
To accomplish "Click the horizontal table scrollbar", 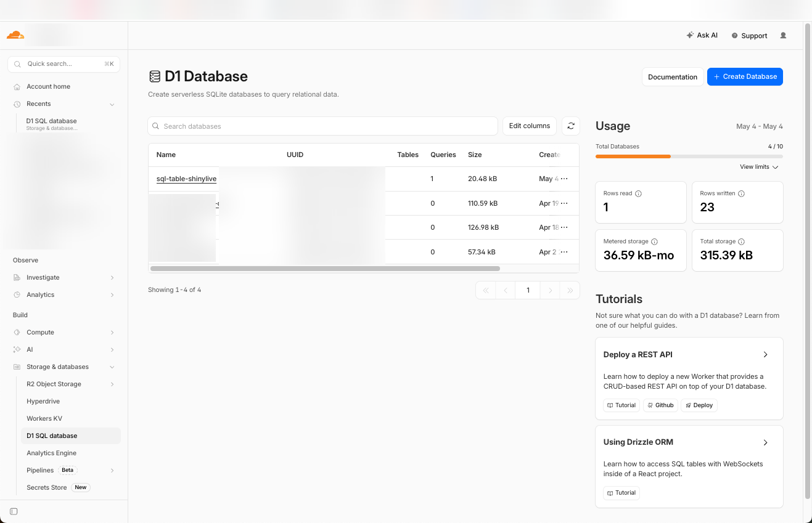I will pos(325,269).
